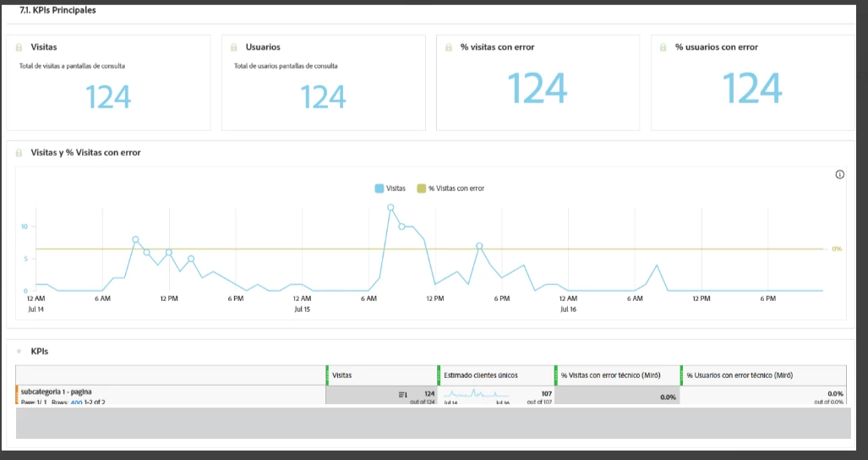Click the orange handle beside subcategoria 1 - pagina
This screenshot has width=868, height=460.
[17, 395]
